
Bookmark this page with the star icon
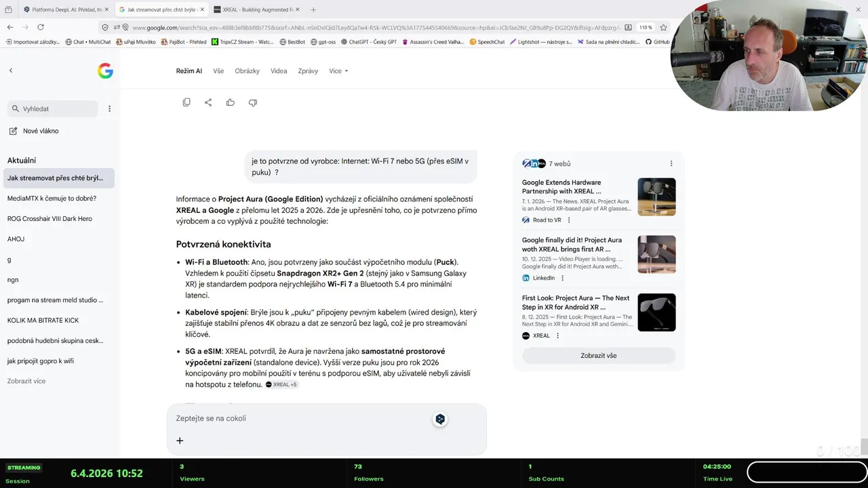tap(663, 27)
